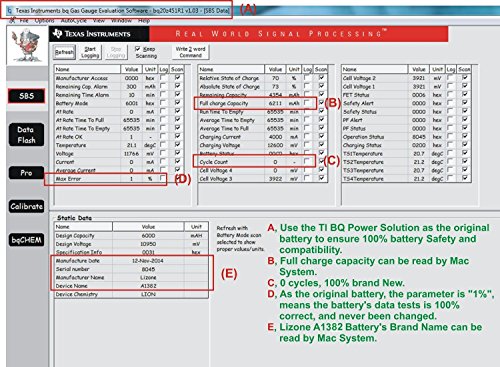Select the Pro sidebar button
Viewport: 500px width, 367px height.
pos(26,173)
